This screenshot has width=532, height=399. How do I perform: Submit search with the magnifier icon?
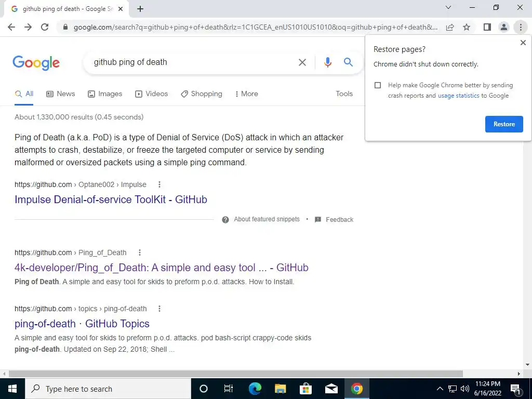[348, 62]
